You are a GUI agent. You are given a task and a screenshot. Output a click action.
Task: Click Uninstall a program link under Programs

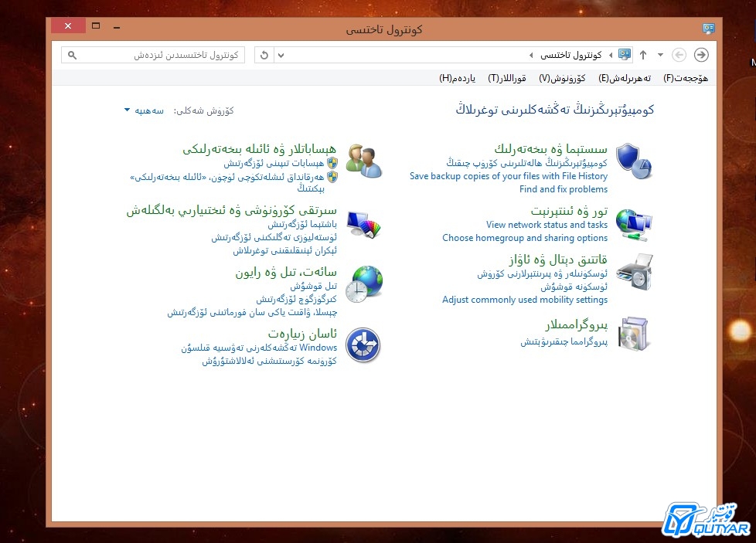[564, 342]
